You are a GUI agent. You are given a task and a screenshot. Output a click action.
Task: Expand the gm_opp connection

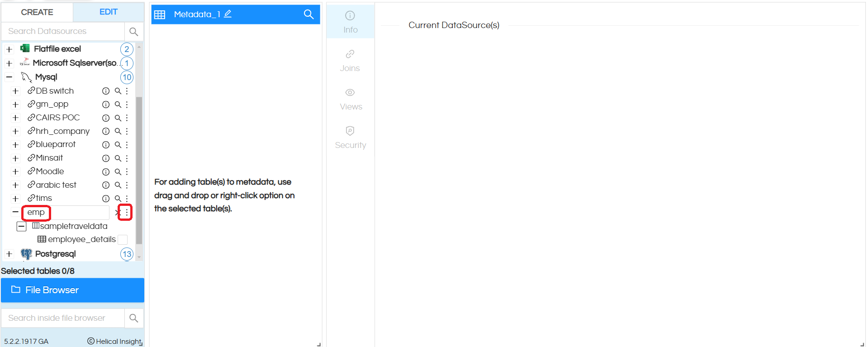tap(15, 105)
